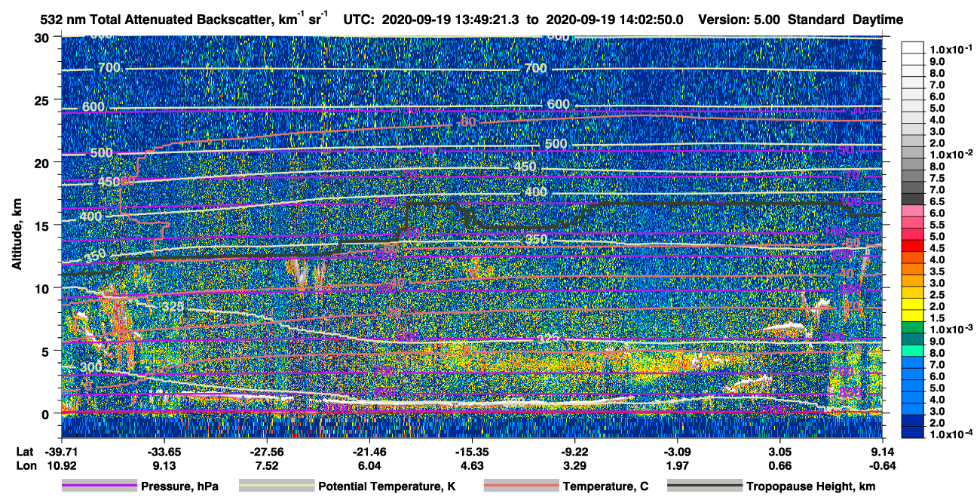The width and height of the screenshot is (980, 503).
Task: Click the yellow colorbar swatch beside 2.0
Action: [x=914, y=305]
